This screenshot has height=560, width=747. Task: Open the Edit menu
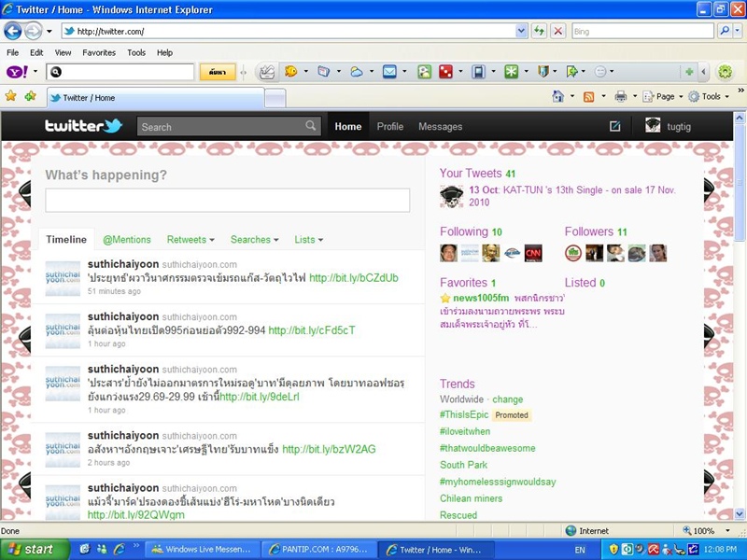(x=36, y=52)
